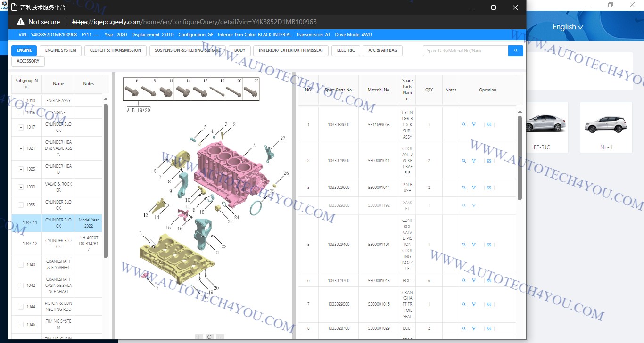644x343 pixels.
Task: Click branch icon for Coolant Jacket Baffle
Action: pos(474,161)
